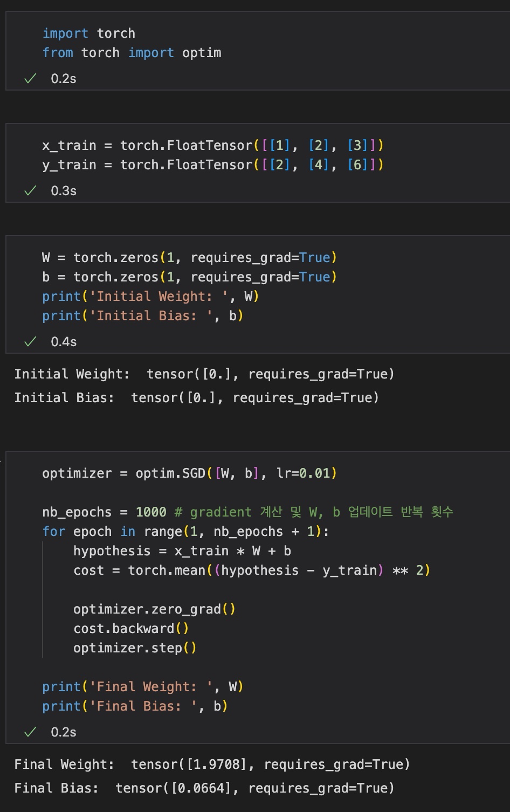Click the output line 'Initial Weight: tensor([0.]'

pyautogui.click(x=204, y=374)
